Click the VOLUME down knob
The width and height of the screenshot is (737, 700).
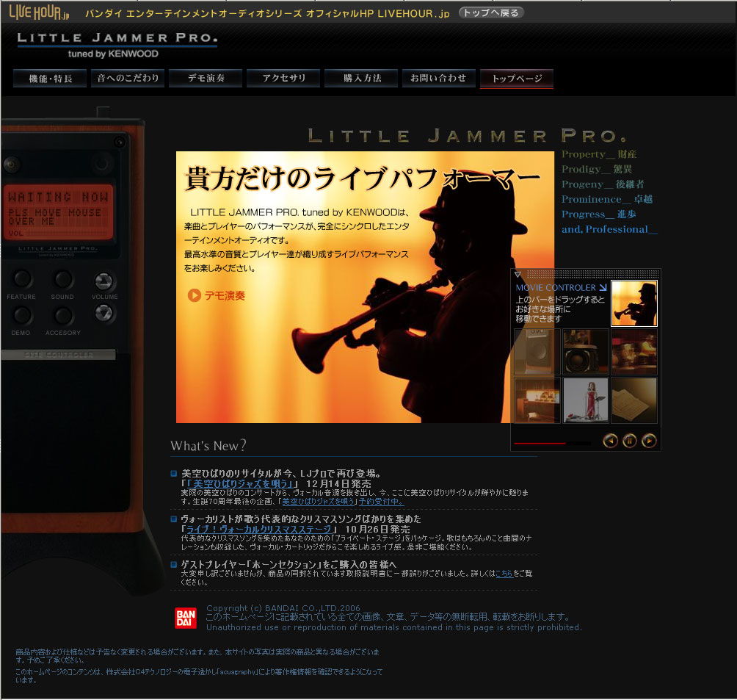[104, 314]
